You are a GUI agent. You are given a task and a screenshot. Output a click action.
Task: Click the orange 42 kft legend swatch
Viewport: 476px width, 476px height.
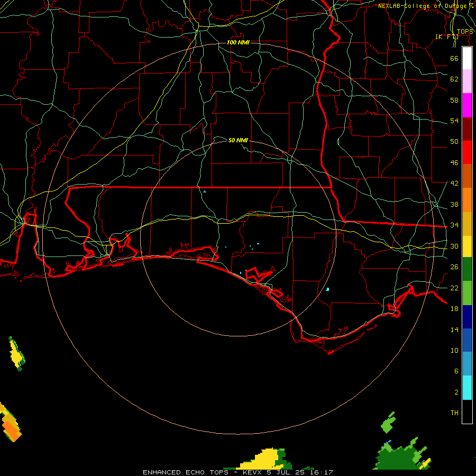coord(467,200)
